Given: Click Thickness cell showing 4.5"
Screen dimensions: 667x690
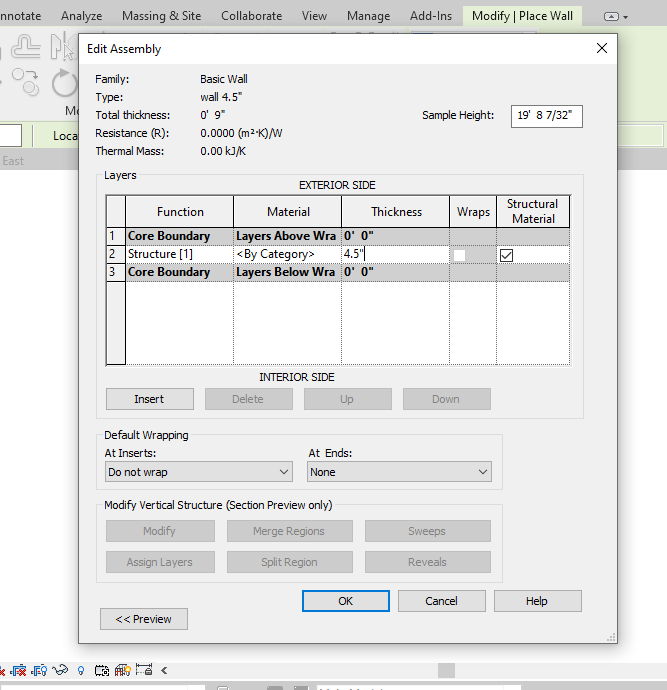Looking at the screenshot, I should point(395,254).
